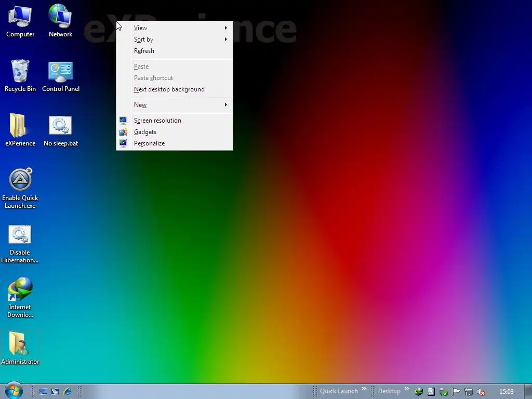
Task: Select the Administrator folder icon
Action: click(20, 348)
